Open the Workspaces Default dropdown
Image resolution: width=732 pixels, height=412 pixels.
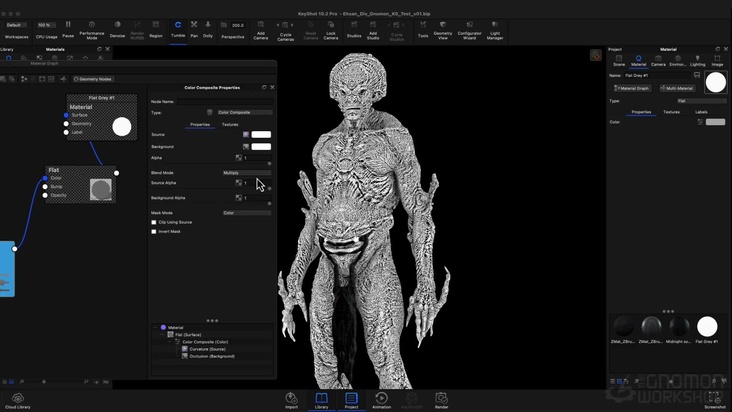pos(16,25)
